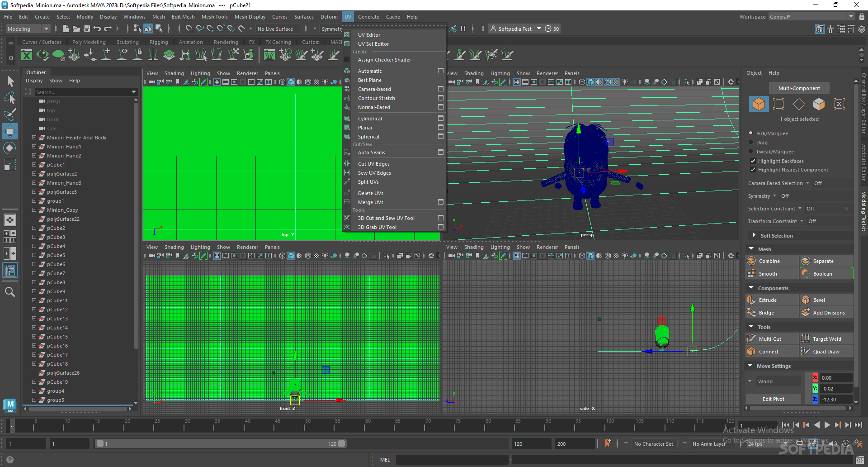Select the arrow Select tool
Image resolution: width=868 pixels, height=467 pixels.
tap(10, 81)
